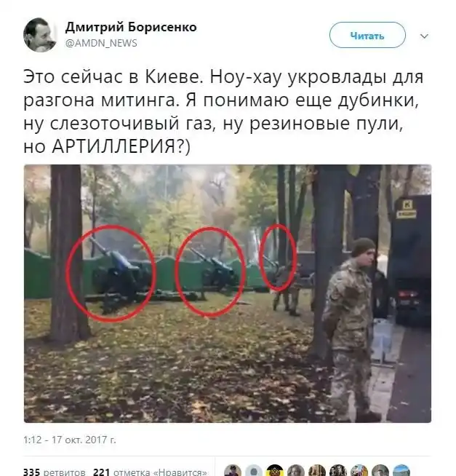
Task: Open the first liker's avatar
Action: (233, 470)
